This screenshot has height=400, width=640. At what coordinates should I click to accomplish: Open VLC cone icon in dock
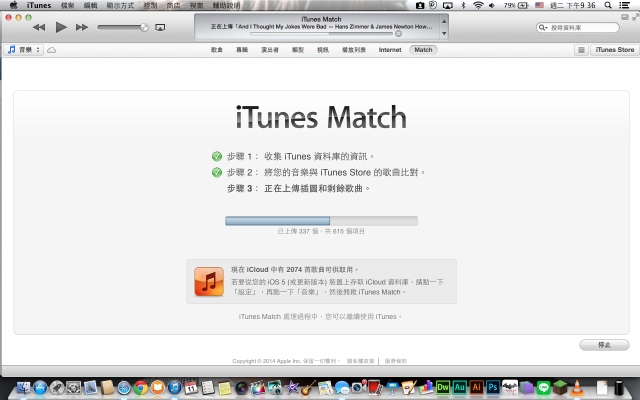coord(577,387)
